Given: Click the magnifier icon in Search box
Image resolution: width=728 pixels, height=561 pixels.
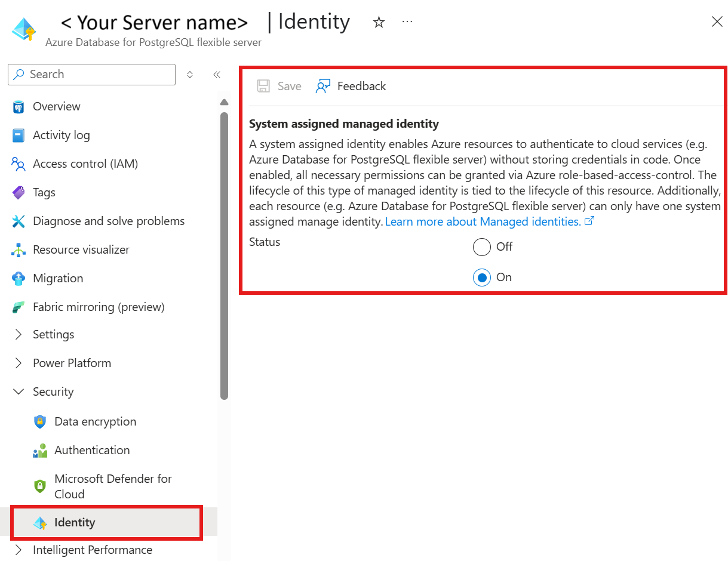Looking at the screenshot, I should coord(19,74).
